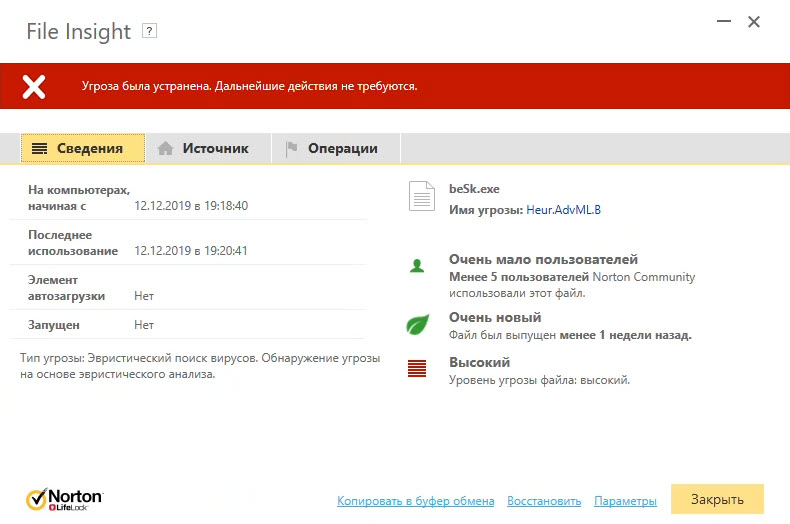Image resolution: width=790 pixels, height=524 pixels.
Task: Click the white X alert icon in the red banner
Action: (x=34, y=86)
